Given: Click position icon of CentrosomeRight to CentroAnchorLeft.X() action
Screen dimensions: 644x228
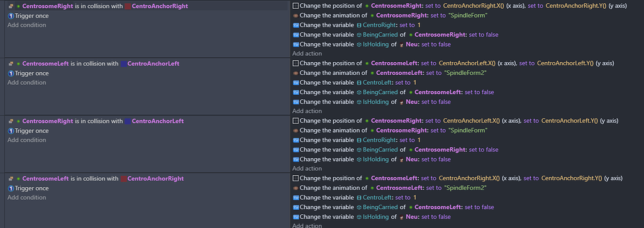Looking at the screenshot, I should (x=296, y=121).
